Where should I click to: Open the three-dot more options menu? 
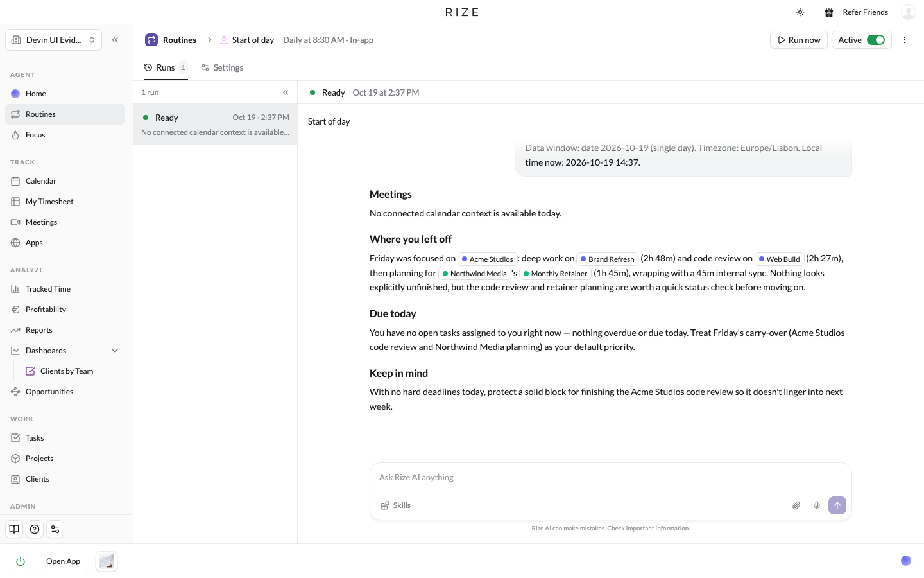(905, 40)
